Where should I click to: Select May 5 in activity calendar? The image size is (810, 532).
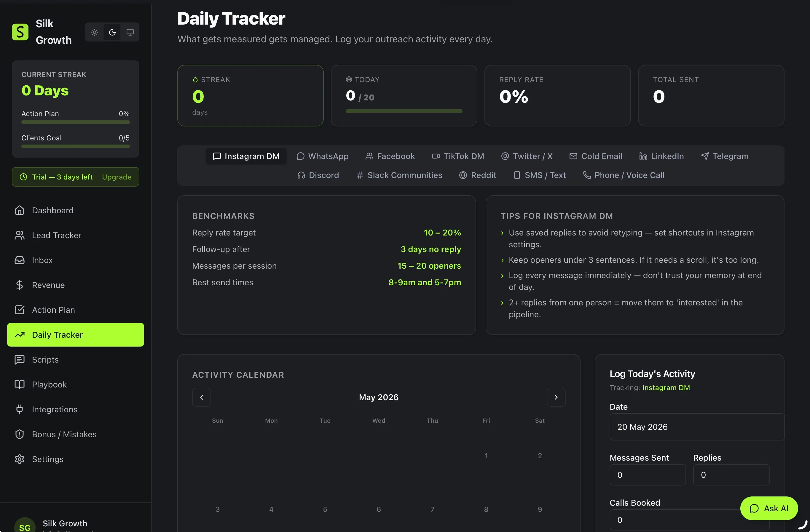325,509
